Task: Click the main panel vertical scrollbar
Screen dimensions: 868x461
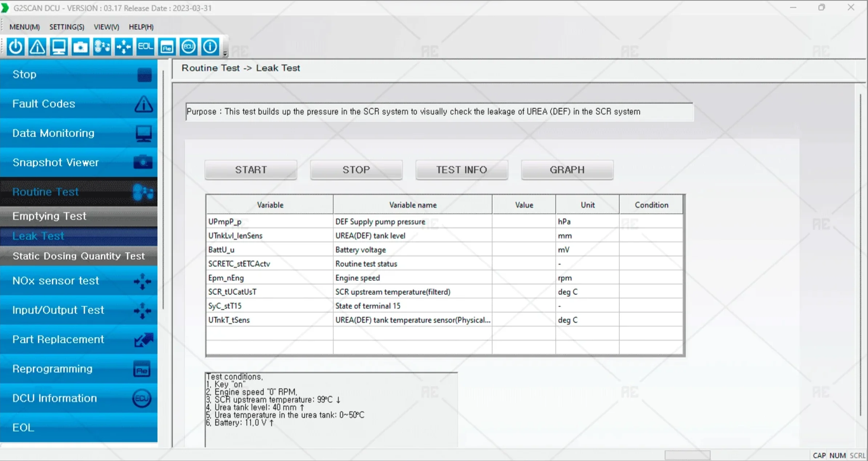Action: point(860,254)
